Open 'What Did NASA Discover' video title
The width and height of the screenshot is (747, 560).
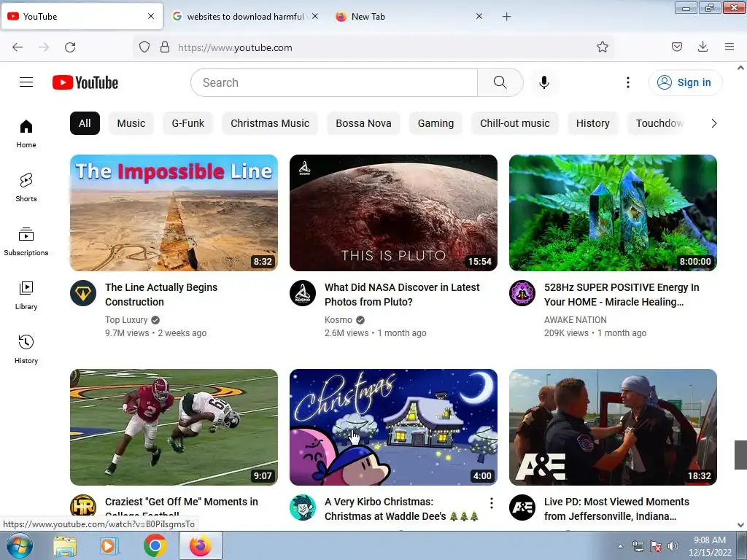point(402,295)
